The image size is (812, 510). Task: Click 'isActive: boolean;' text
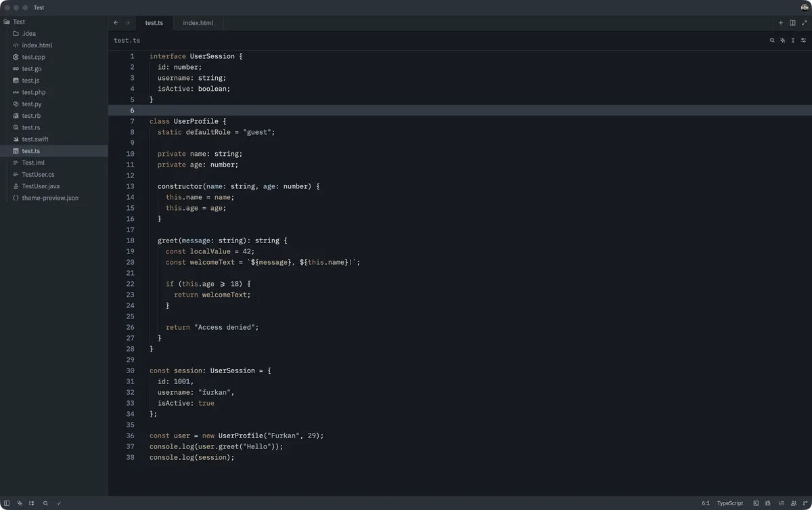tap(194, 89)
